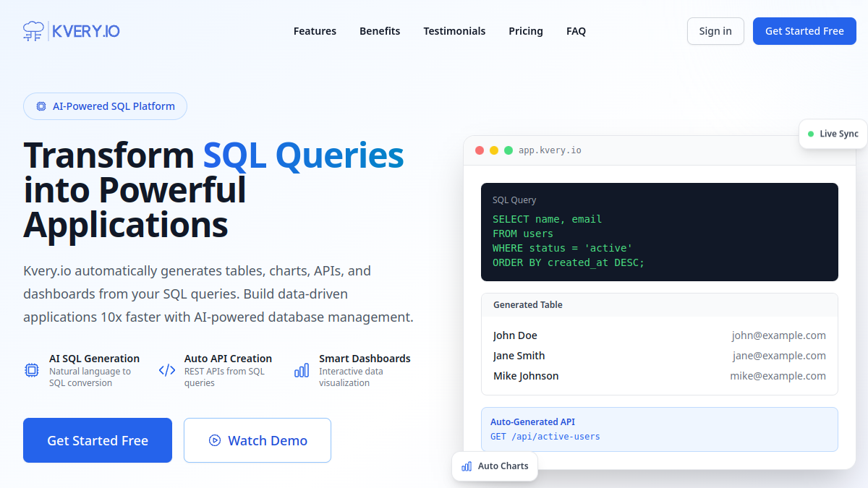
Task: Click the Watch Demo button
Action: 258,440
